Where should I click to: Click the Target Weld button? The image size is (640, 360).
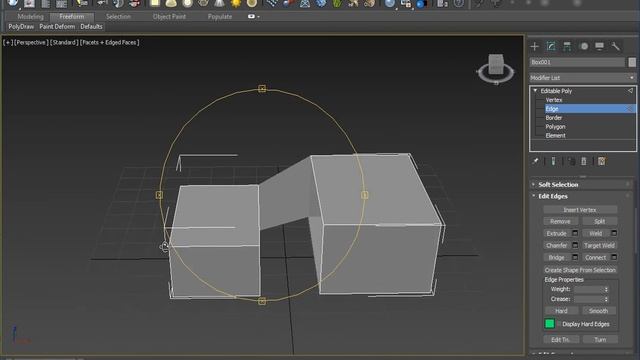pos(599,245)
